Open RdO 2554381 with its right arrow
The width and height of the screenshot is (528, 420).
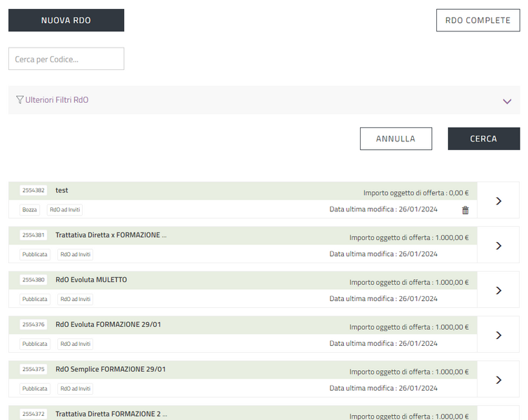click(499, 246)
